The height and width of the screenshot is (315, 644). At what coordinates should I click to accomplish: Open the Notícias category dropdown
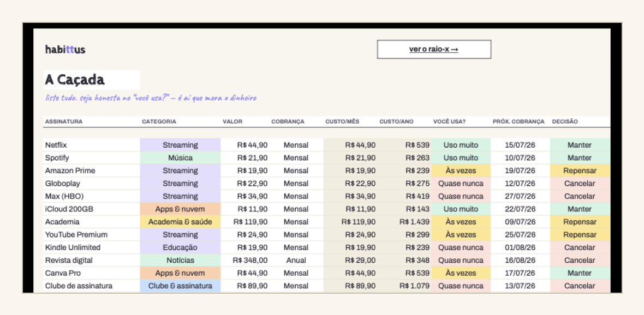(180, 260)
